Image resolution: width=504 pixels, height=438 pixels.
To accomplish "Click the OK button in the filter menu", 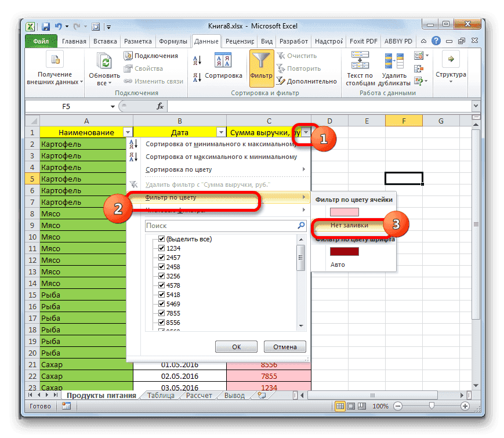I will [x=236, y=346].
